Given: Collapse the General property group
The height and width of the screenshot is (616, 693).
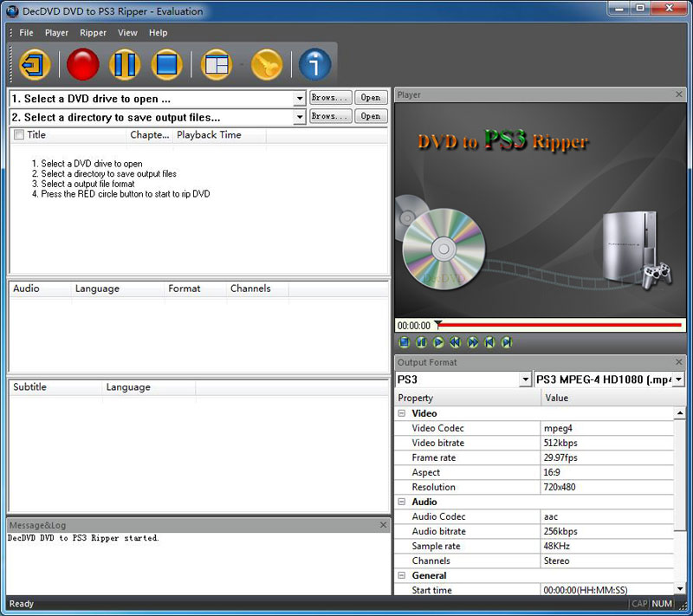Looking at the screenshot, I should pos(402,576).
